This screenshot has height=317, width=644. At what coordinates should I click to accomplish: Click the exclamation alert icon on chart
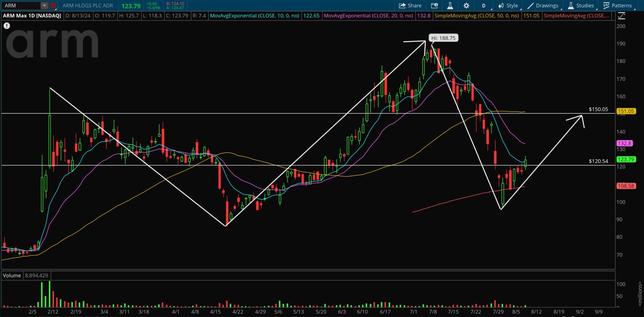[x=7, y=26]
